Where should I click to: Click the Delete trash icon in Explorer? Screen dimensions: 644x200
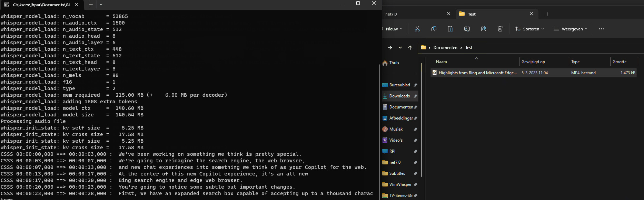pyautogui.click(x=500, y=29)
